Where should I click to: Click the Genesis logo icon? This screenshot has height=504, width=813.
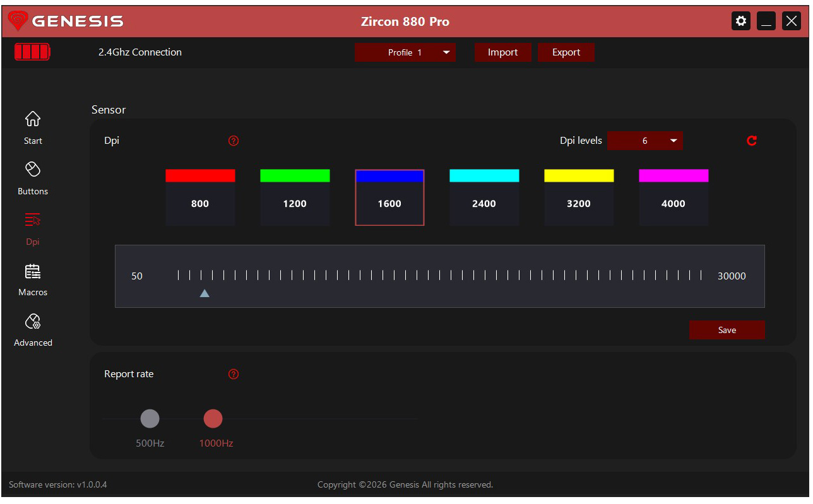tap(18, 21)
